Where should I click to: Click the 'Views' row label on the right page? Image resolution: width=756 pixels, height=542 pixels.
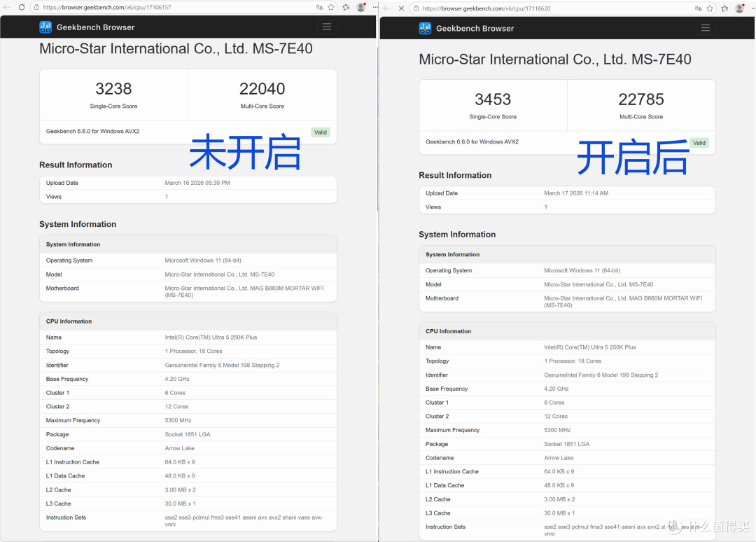(433, 207)
